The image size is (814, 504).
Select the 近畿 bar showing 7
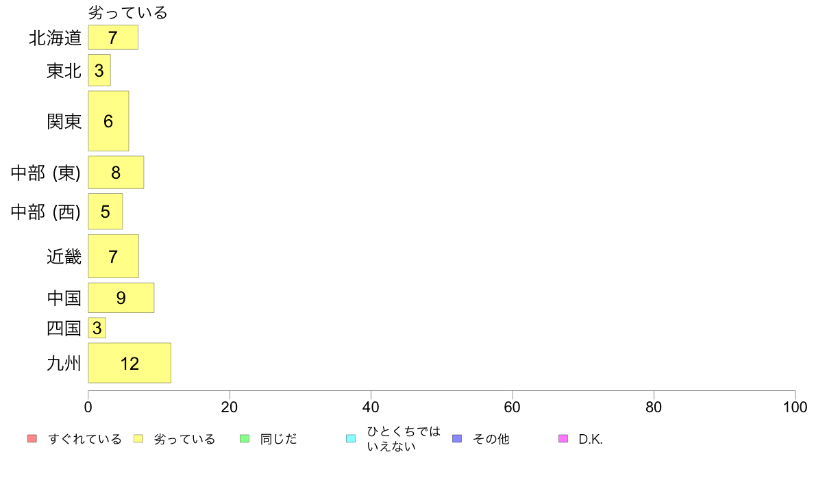[113, 256]
